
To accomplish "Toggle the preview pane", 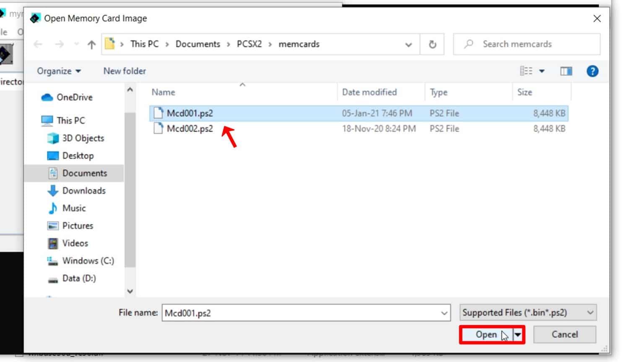I will click(x=566, y=71).
